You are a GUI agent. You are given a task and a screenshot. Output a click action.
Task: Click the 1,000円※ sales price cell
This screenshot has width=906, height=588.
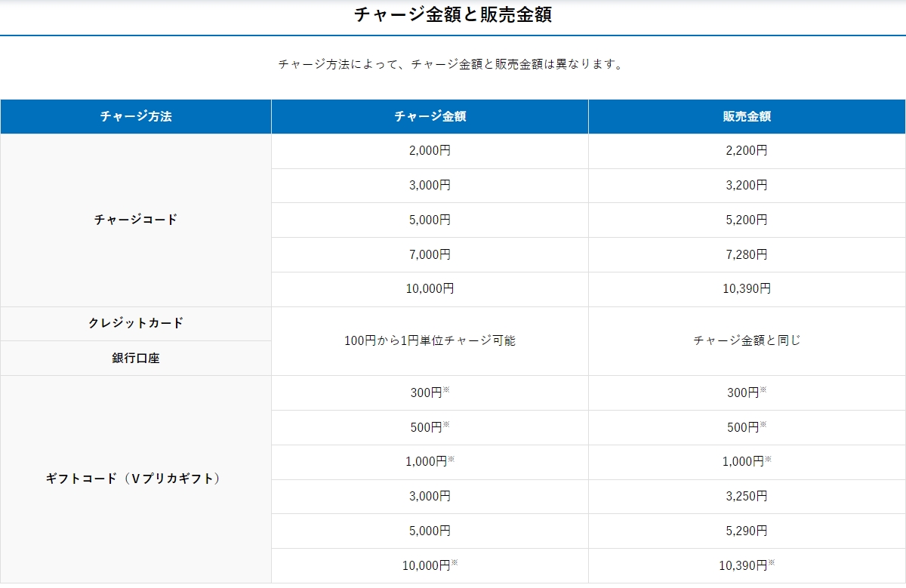746,461
